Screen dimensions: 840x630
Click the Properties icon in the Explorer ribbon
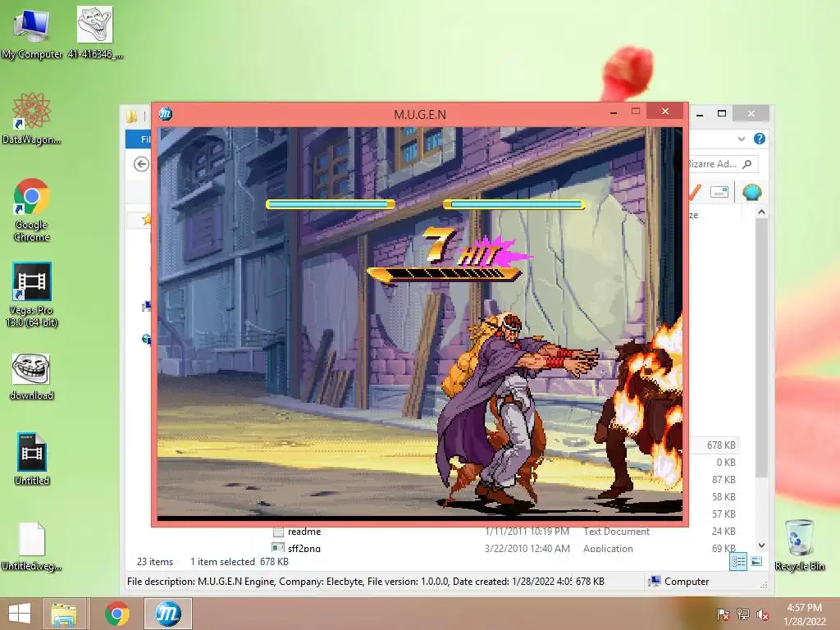tap(719, 192)
